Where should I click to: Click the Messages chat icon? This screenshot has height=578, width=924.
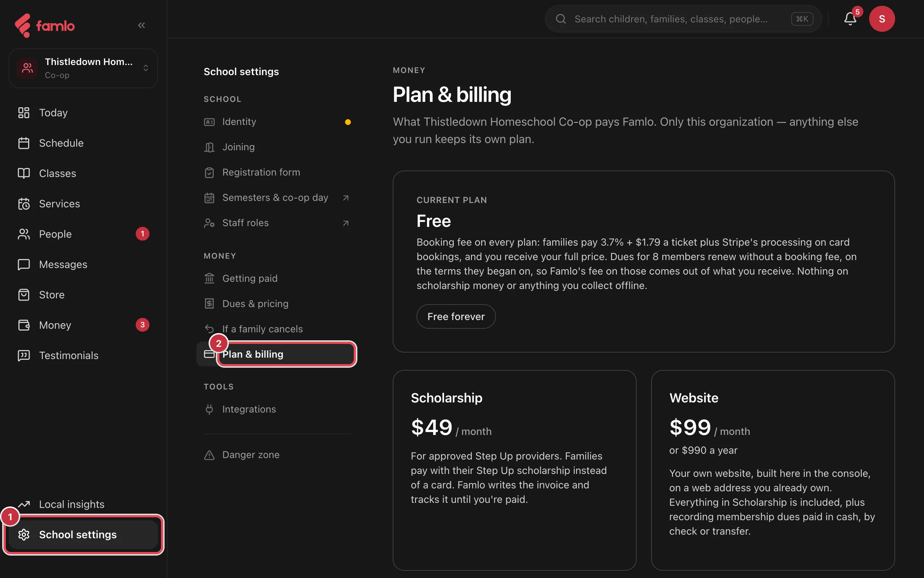(24, 264)
